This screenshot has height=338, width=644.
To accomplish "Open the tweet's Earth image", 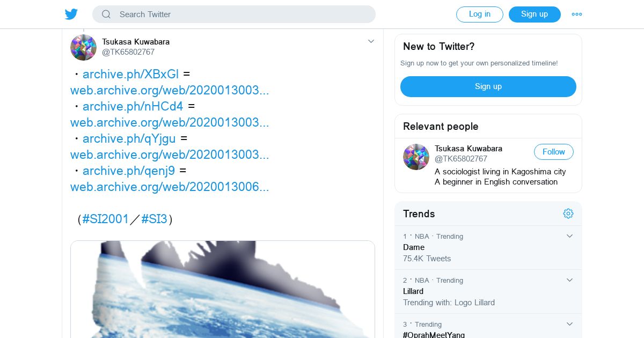I will [223, 290].
